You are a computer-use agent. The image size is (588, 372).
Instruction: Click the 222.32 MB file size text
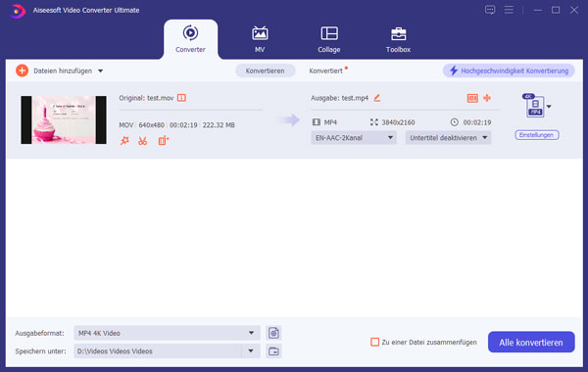coord(219,125)
